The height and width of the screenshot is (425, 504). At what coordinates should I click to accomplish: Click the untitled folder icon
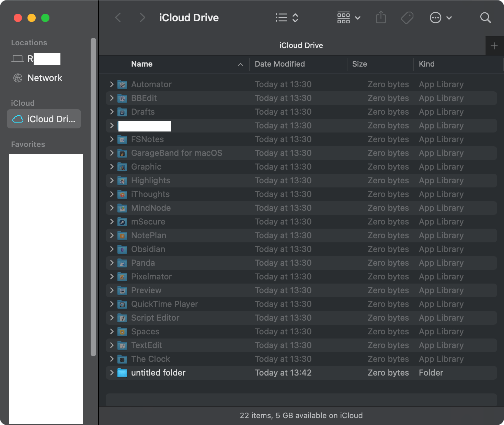point(122,373)
